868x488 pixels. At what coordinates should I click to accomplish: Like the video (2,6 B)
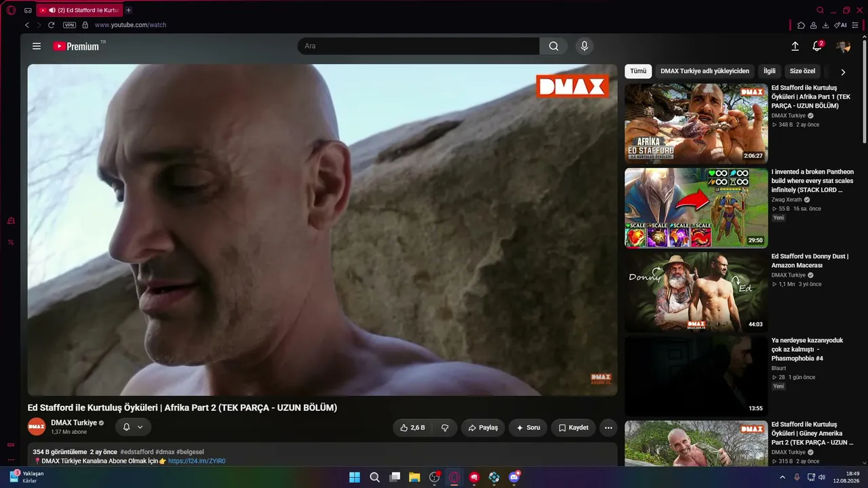click(x=412, y=428)
